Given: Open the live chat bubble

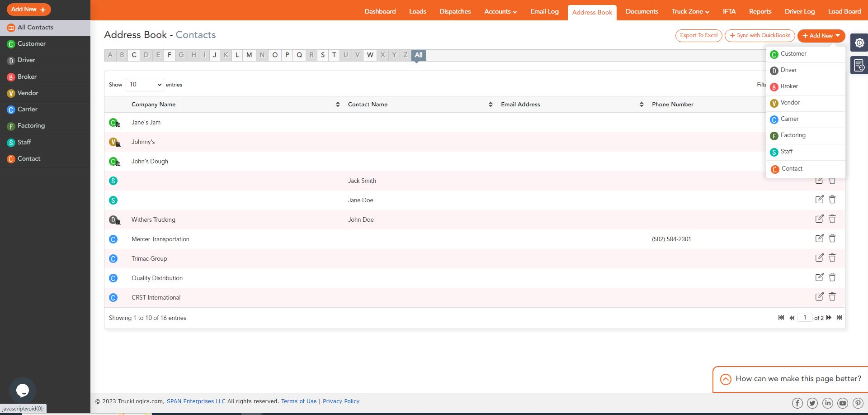Looking at the screenshot, I should 22,390.
